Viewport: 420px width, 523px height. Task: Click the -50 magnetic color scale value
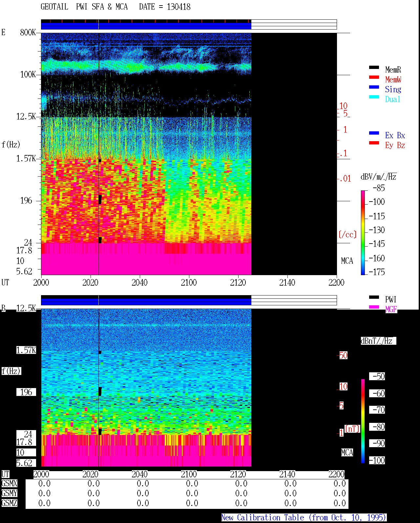pyautogui.click(x=379, y=376)
